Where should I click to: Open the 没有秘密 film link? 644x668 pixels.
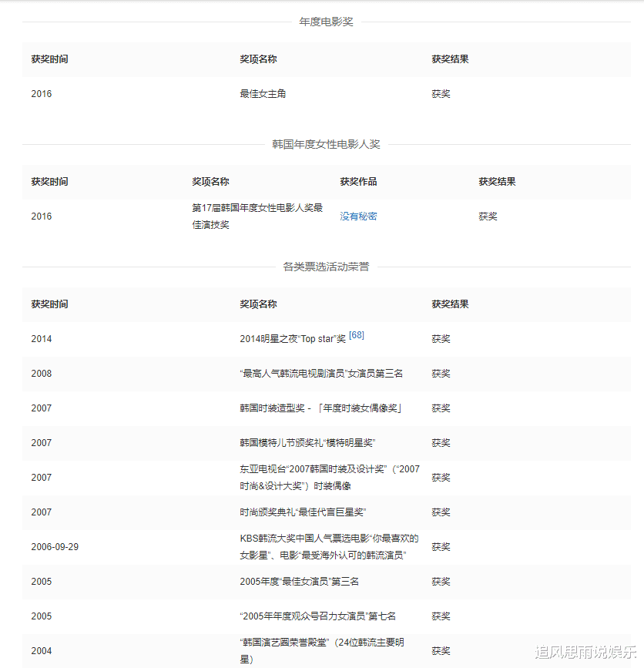tap(358, 217)
